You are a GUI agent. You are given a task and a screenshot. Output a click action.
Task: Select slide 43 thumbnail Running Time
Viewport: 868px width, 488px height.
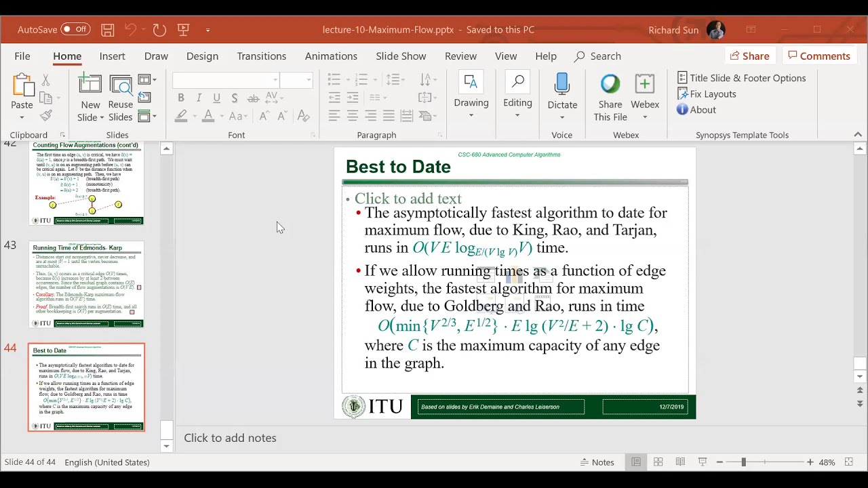click(x=86, y=285)
